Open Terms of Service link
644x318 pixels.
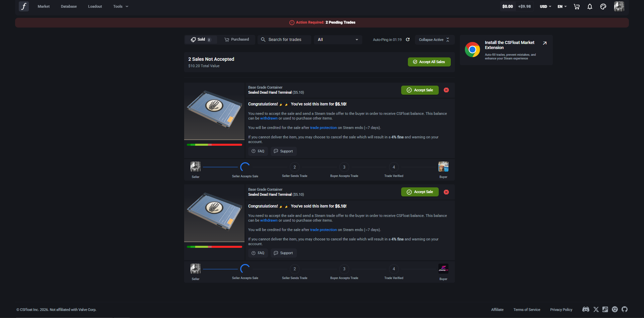527,310
